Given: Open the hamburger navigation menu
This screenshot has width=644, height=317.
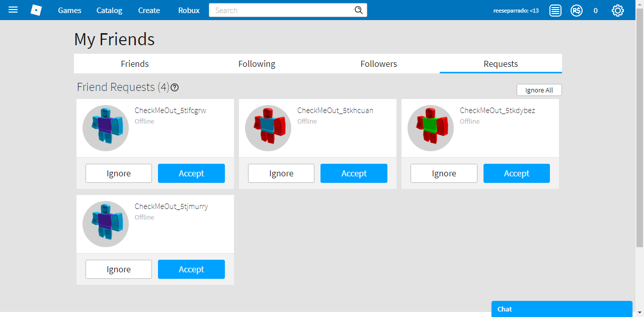Looking at the screenshot, I should click(x=13, y=10).
